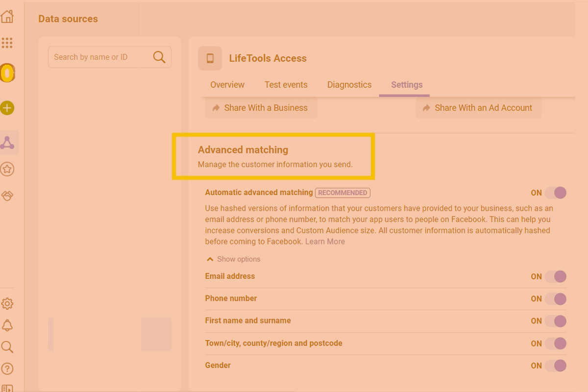Collapse the Show options expander
Image resolution: width=588 pixels, height=392 pixels.
click(x=233, y=259)
